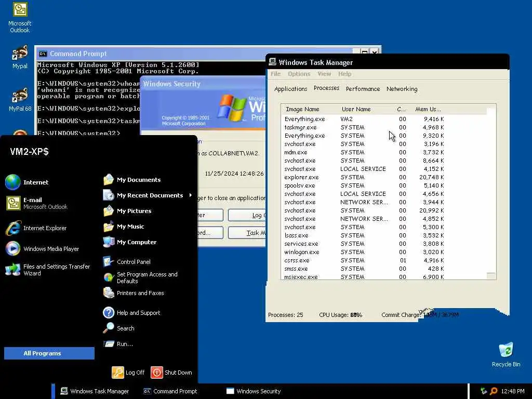Sort processes by User Name column
Image resolution: width=532 pixels, height=399 pixels.
pos(366,109)
